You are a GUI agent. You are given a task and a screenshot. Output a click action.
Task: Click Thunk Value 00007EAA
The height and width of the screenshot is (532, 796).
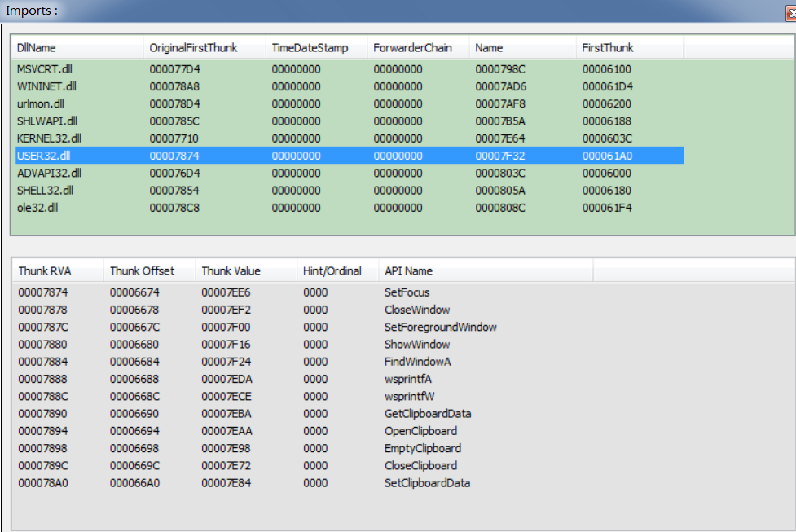point(227,431)
